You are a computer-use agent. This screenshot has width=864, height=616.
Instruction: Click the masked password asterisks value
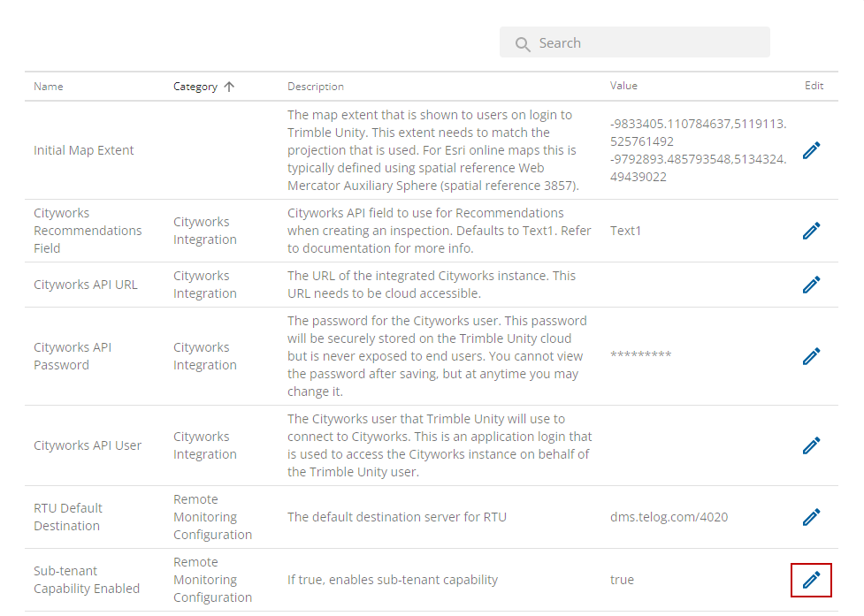tap(641, 354)
